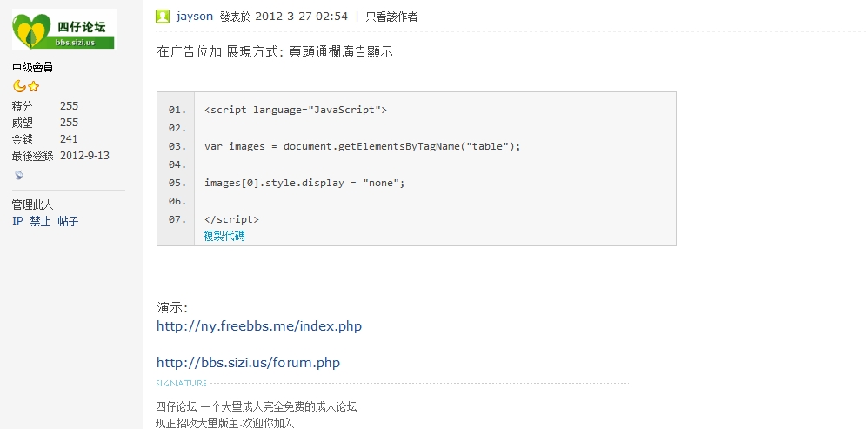Click code line 01 script language tag

pos(296,110)
